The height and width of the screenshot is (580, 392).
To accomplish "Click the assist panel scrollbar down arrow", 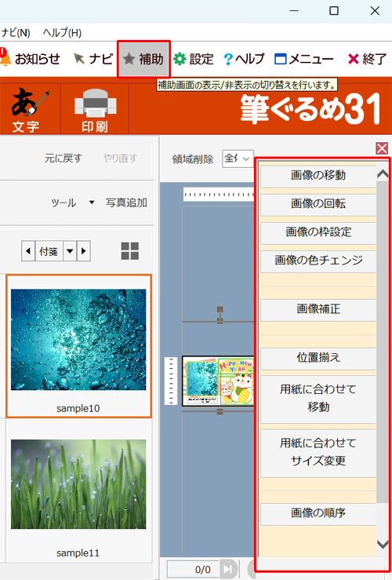I will point(383,544).
